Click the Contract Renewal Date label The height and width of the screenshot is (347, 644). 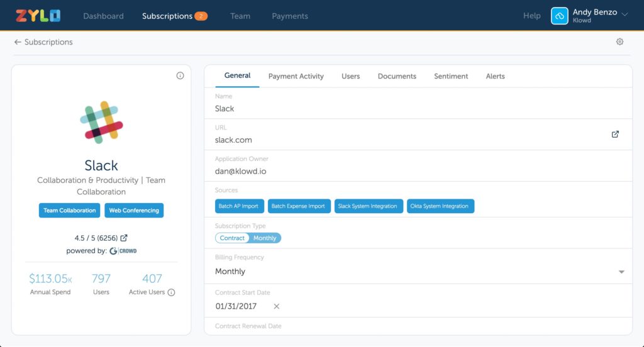pos(248,326)
